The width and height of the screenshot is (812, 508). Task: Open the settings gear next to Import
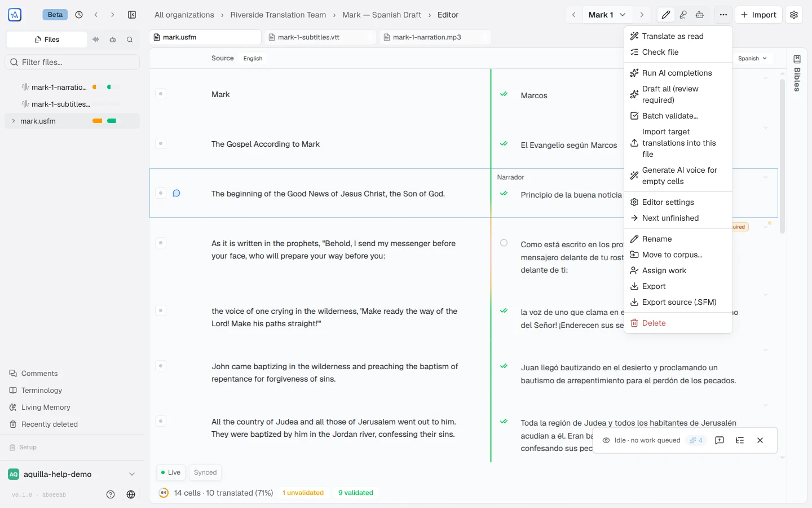(794, 15)
